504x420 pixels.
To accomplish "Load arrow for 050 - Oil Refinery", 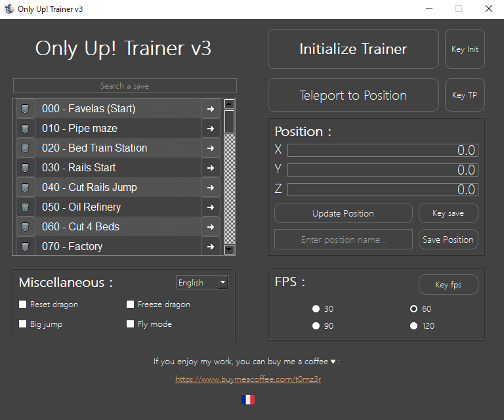I will pos(211,207).
